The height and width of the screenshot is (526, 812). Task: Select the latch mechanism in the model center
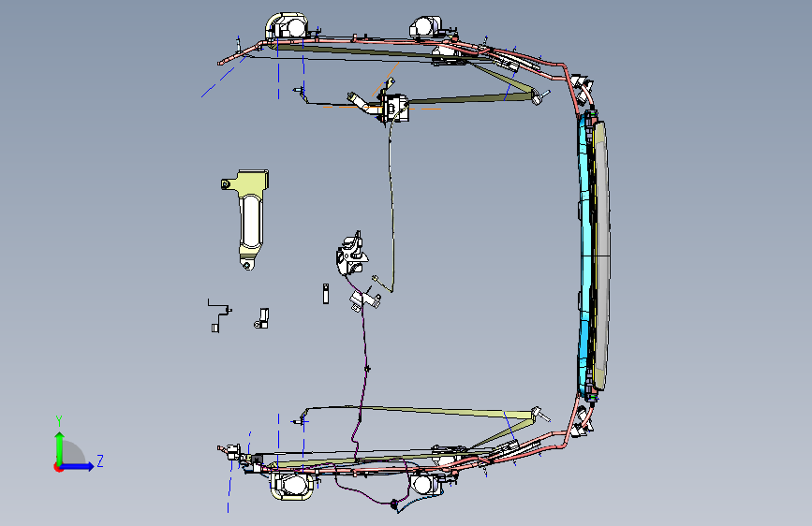352,255
